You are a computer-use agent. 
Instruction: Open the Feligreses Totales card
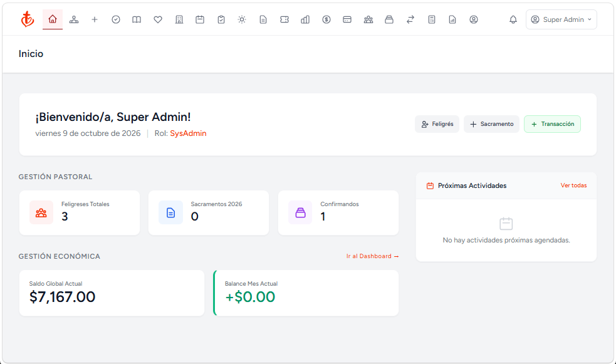tap(80, 213)
